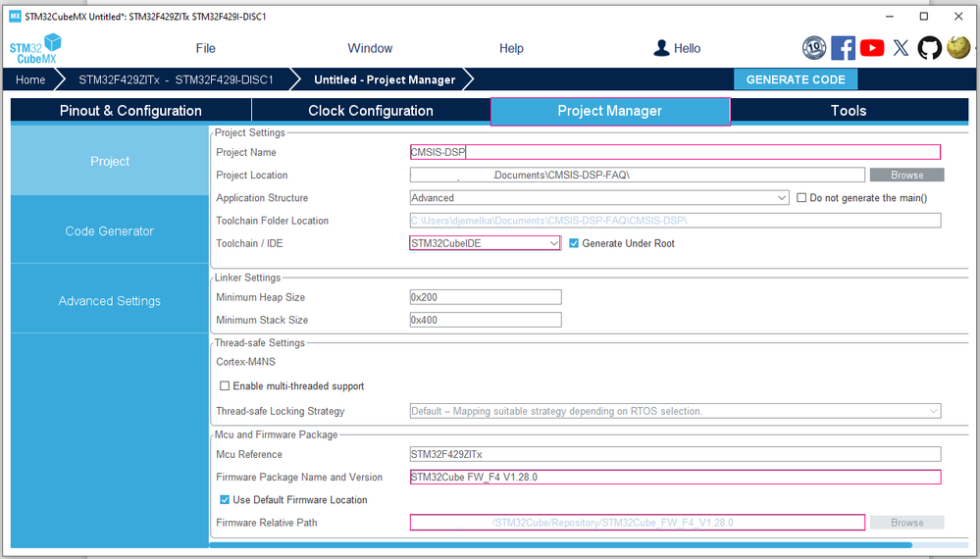
Task: Click the MX app icon in title bar
Action: point(15,17)
